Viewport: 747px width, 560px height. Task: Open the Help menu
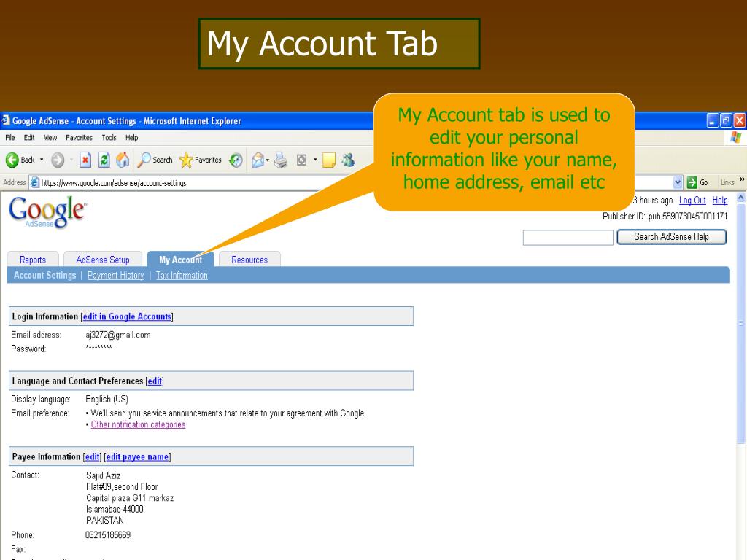point(132,138)
